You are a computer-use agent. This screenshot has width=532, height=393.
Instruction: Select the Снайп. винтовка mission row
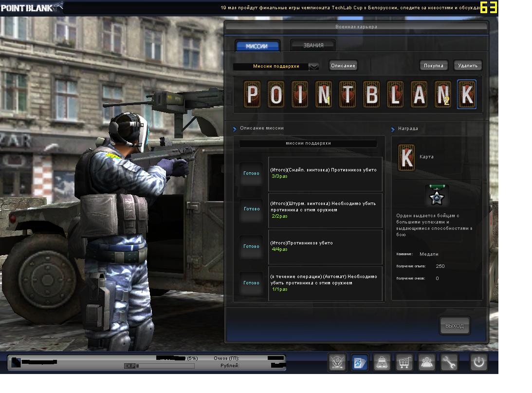pos(325,174)
